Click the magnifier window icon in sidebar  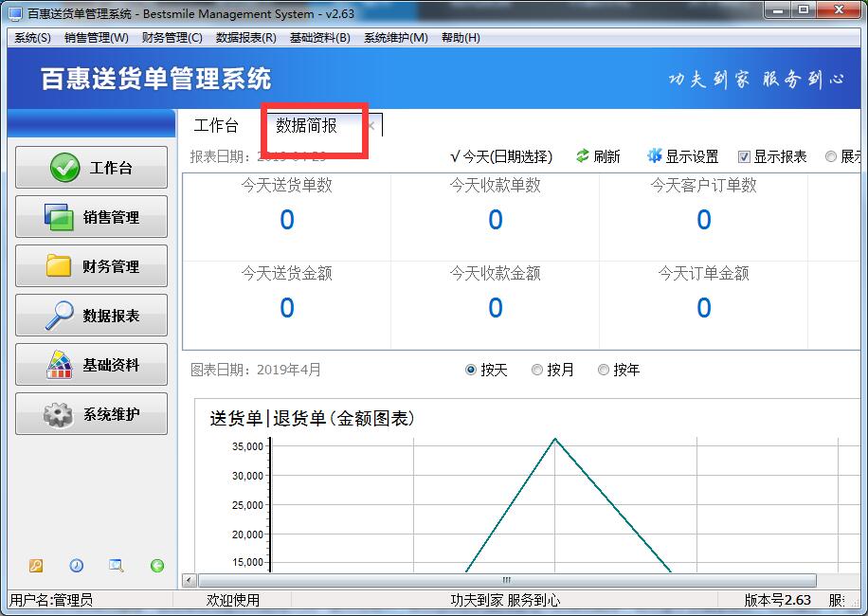tap(117, 566)
